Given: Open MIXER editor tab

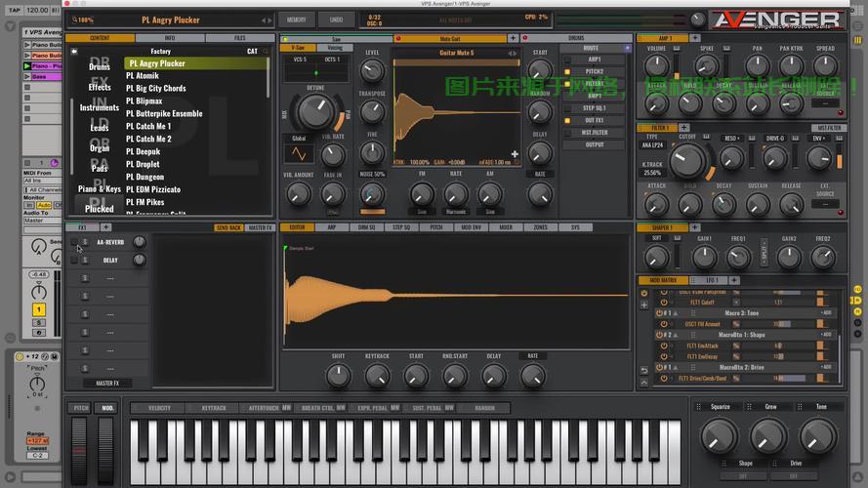Looking at the screenshot, I should [506, 227].
